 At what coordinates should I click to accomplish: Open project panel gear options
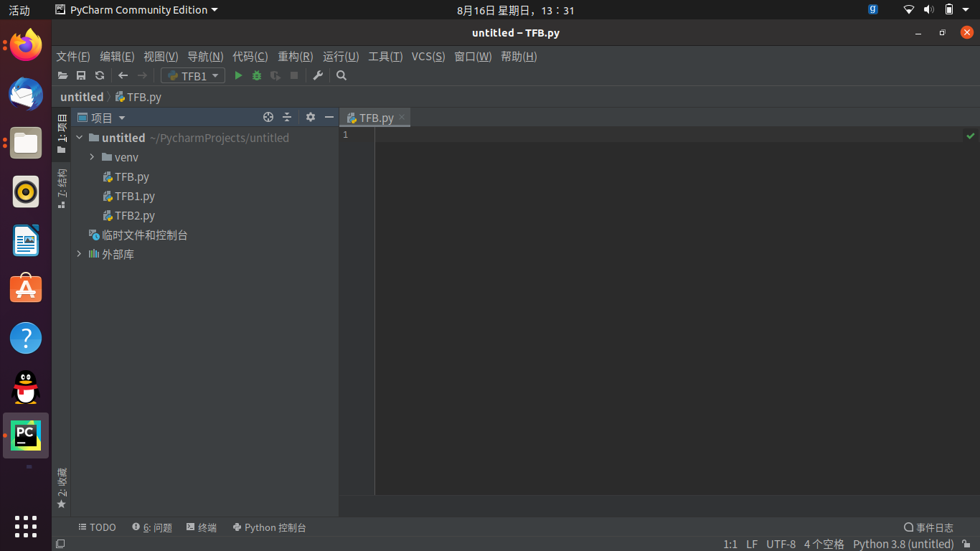311,117
